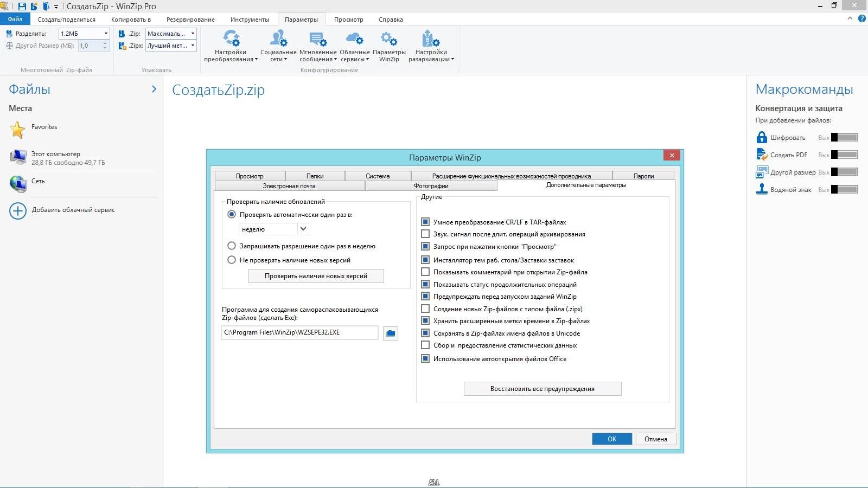Open the Электронная почта dialog tab

point(289,185)
